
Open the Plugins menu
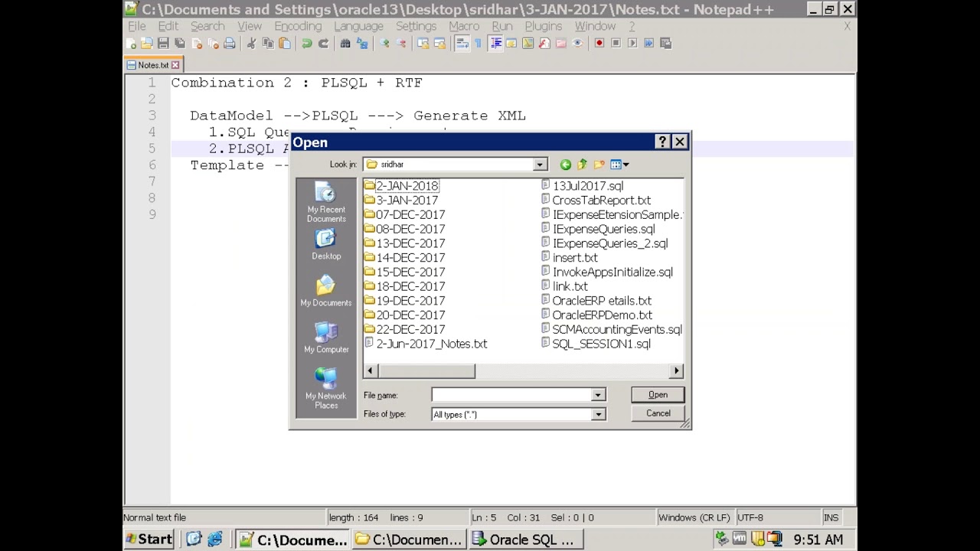click(x=543, y=26)
